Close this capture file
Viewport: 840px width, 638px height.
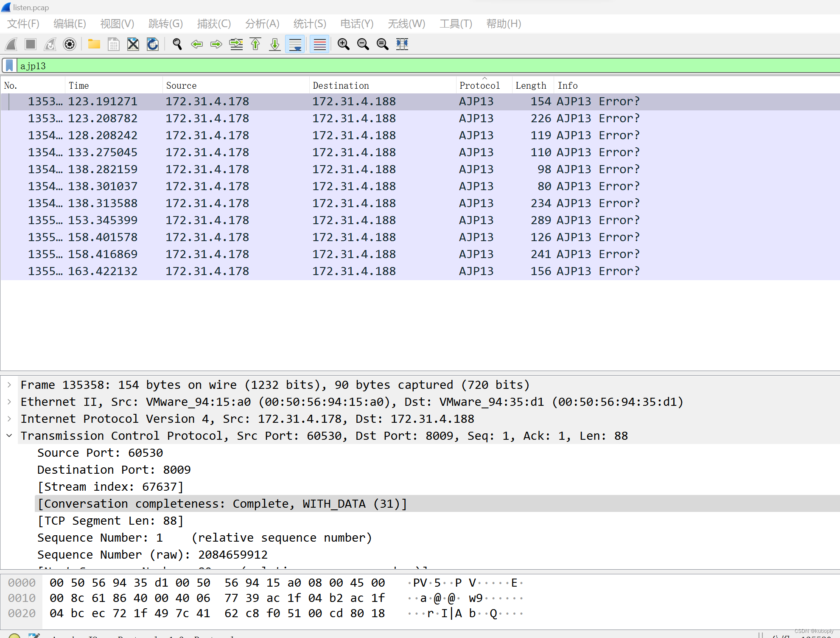tap(133, 44)
